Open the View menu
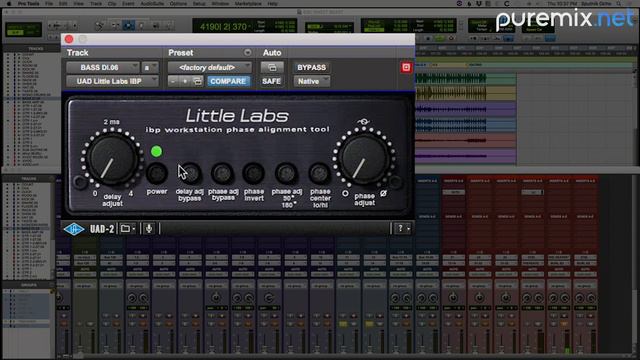The height and width of the screenshot is (360, 640). tap(79, 3)
